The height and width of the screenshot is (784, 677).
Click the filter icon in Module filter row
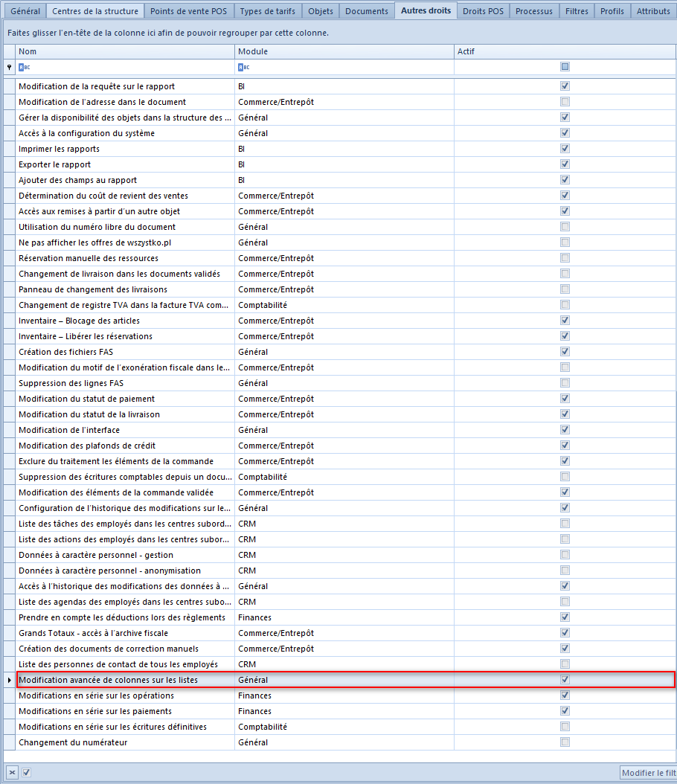pos(243,67)
